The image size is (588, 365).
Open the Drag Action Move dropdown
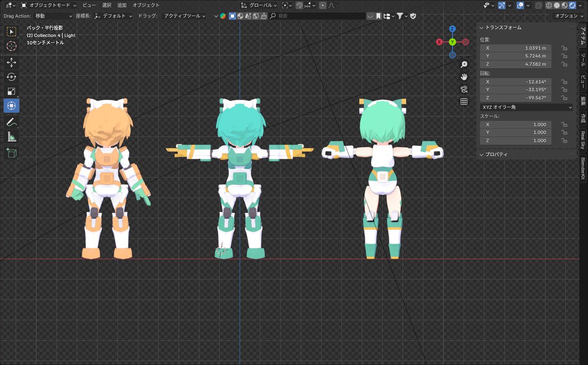53,16
